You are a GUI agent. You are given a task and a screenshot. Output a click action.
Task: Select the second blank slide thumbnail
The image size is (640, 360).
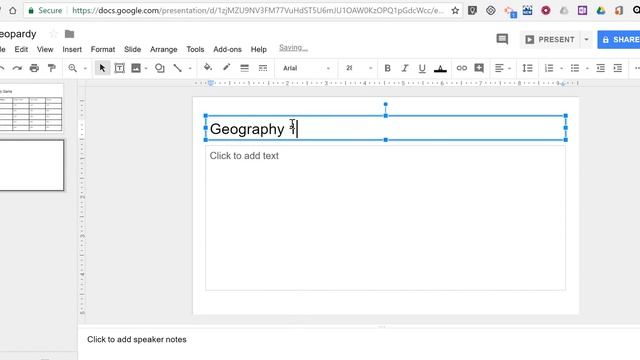point(31,165)
